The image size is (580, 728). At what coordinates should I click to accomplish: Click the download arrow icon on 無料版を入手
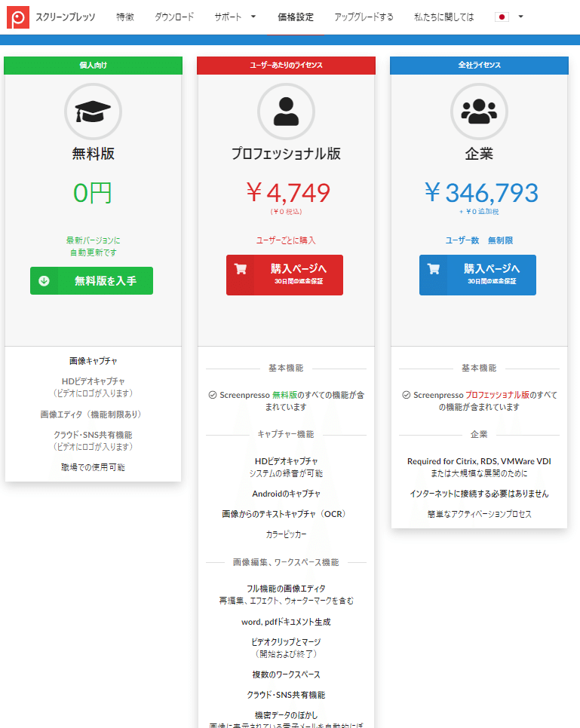[x=44, y=280]
